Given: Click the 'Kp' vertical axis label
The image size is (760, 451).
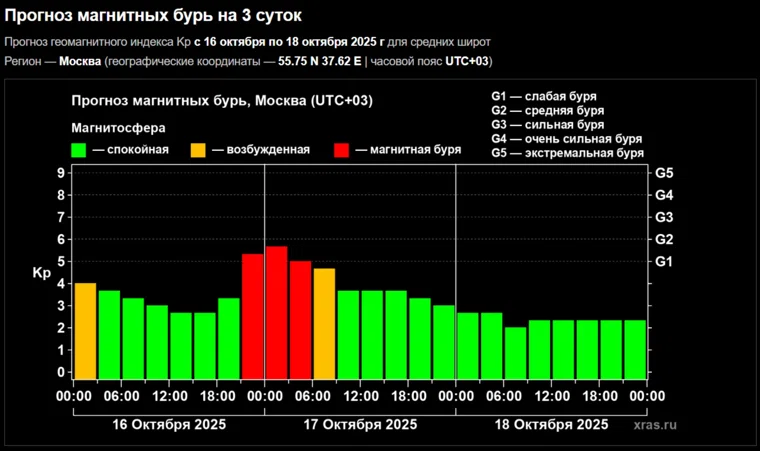Looking at the screenshot, I should (x=41, y=272).
